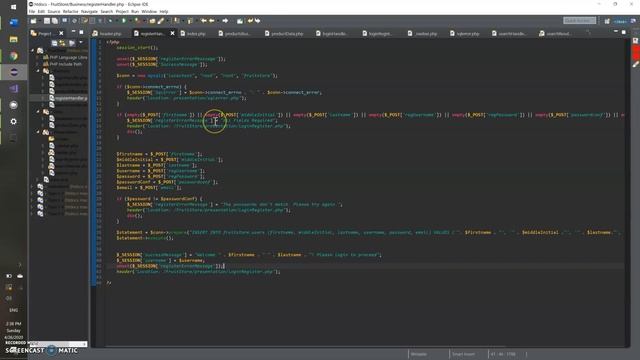This screenshot has height=360, width=640.
Task: Open the Window menu
Action: point(149,11)
